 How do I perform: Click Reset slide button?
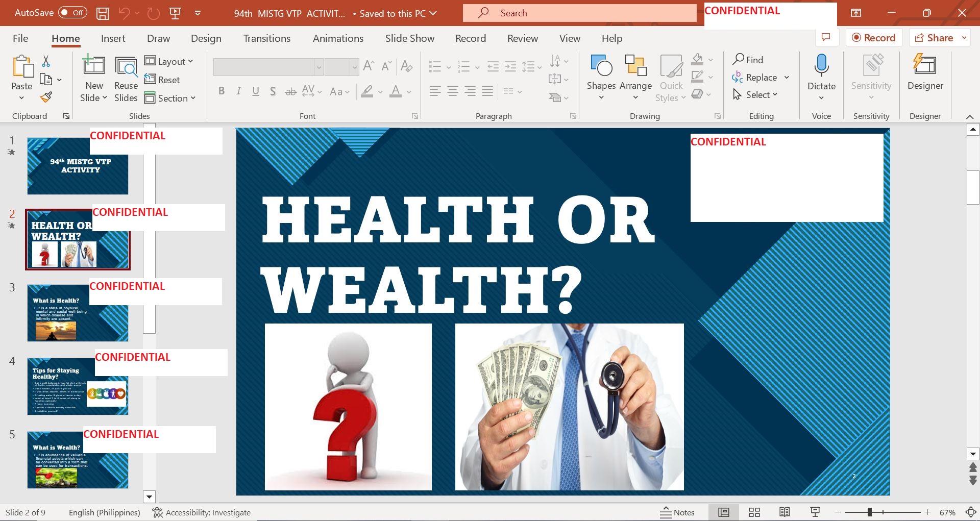162,80
